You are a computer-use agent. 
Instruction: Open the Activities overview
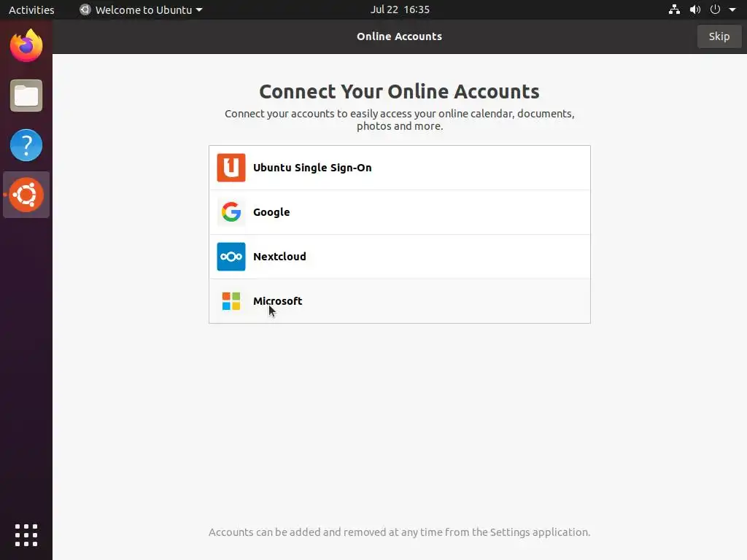coord(31,9)
